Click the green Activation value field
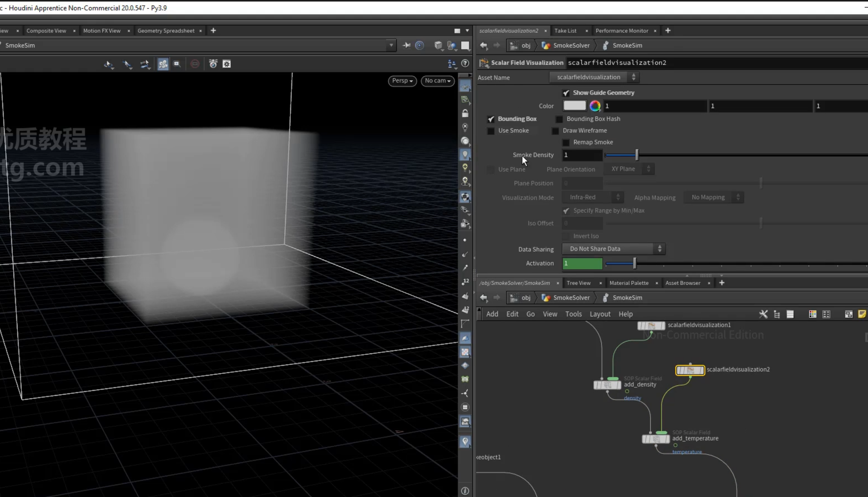 pyautogui.click(x=582, y=264)
